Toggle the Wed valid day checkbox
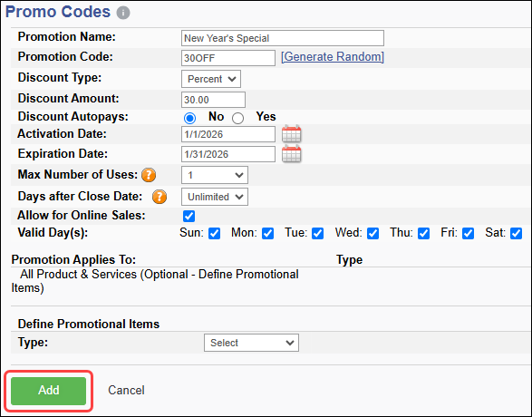Viewport: 532px width, 417px height. (372, 234)
